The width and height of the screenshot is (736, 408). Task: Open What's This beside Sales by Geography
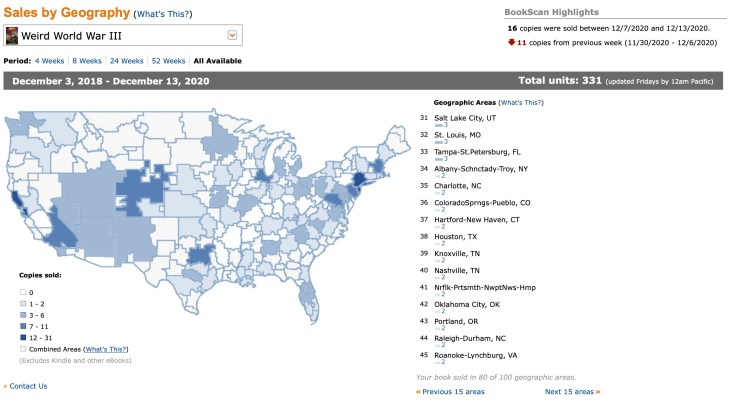pos(163,15)
